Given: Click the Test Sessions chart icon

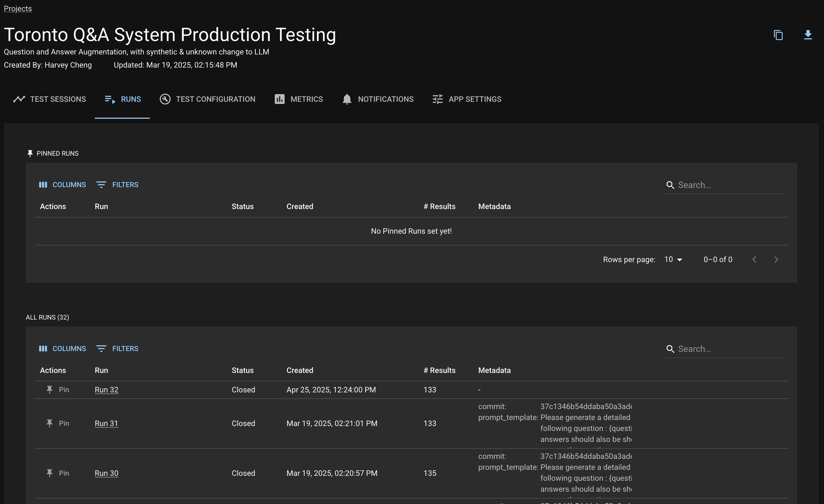Looking at the screenshot, I should (x=19, y=99).
